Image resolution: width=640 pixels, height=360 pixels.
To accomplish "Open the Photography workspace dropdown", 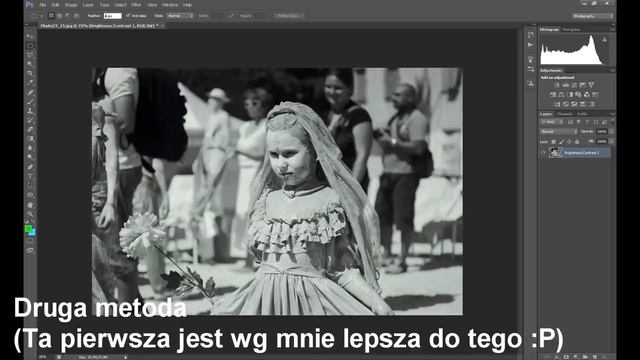I will click(x=593, y=16).
